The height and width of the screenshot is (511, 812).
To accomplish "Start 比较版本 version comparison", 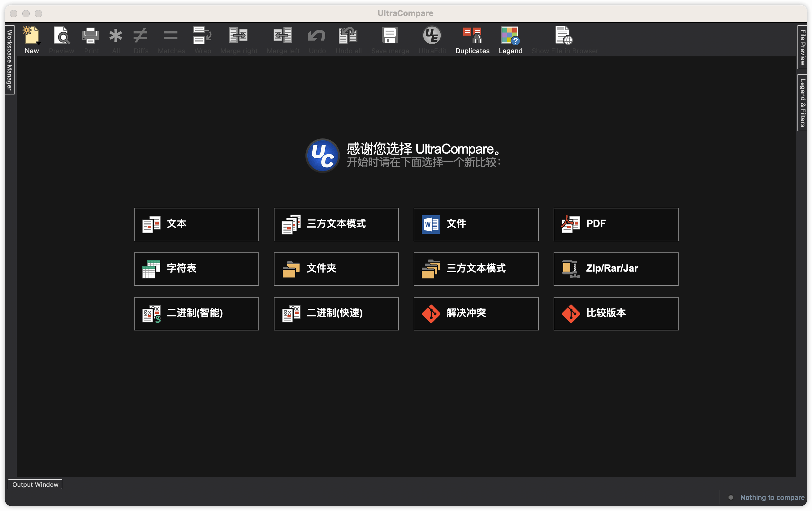I will point(615,313).
